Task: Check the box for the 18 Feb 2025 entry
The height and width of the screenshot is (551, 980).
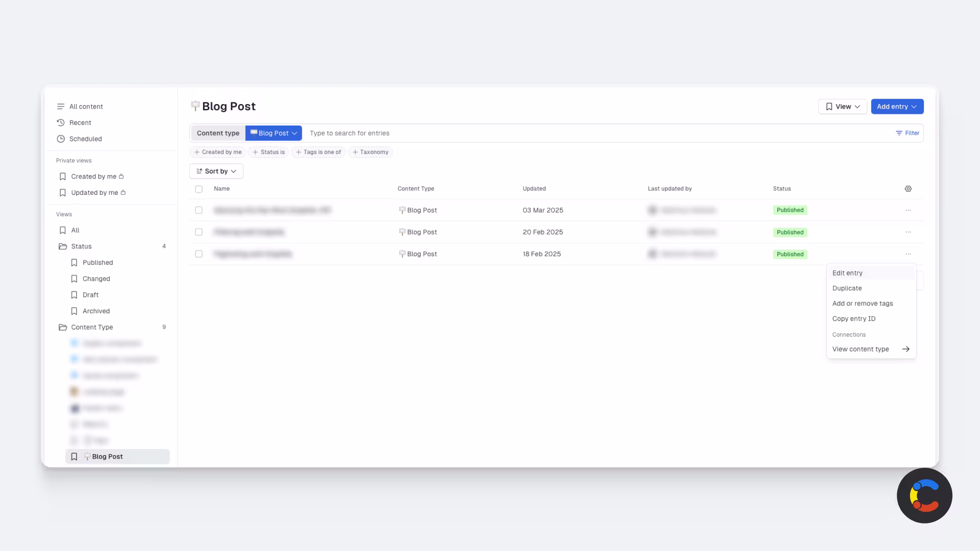Action: click(x=199, y=254)
